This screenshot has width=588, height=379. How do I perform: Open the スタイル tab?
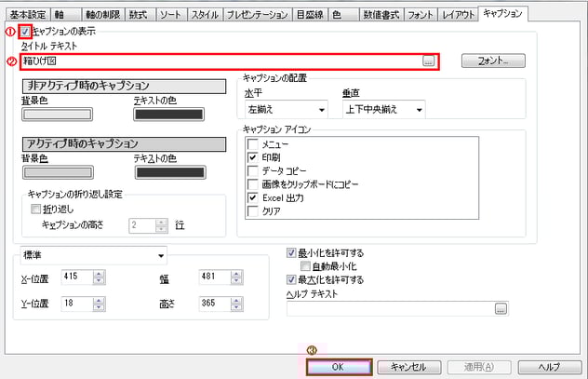click(x=205, y=15)
